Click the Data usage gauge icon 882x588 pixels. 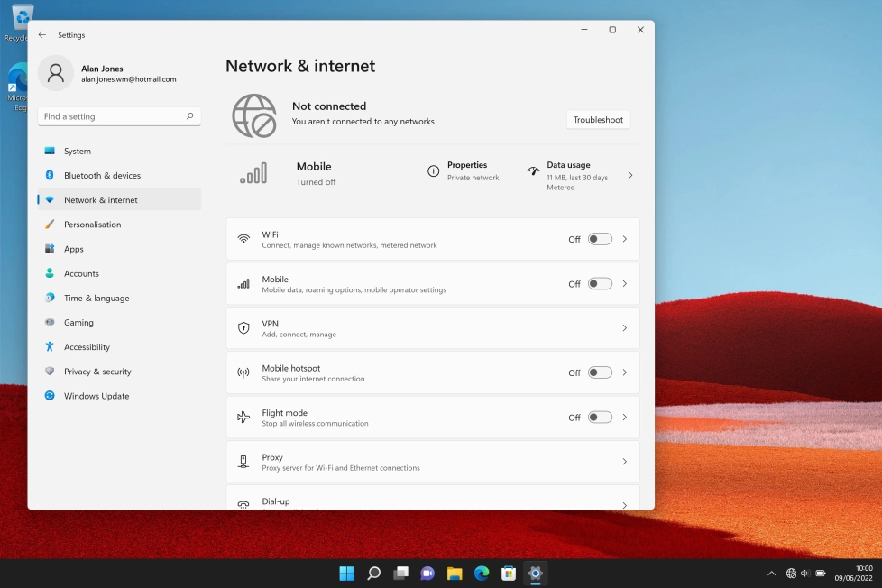[x=533, y=170]
